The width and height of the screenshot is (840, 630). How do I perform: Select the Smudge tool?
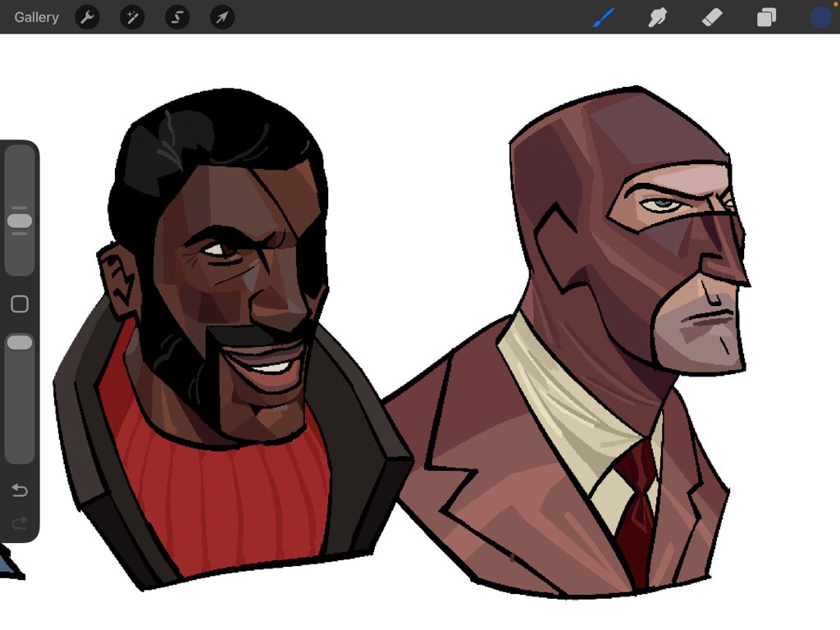point(657,17)
